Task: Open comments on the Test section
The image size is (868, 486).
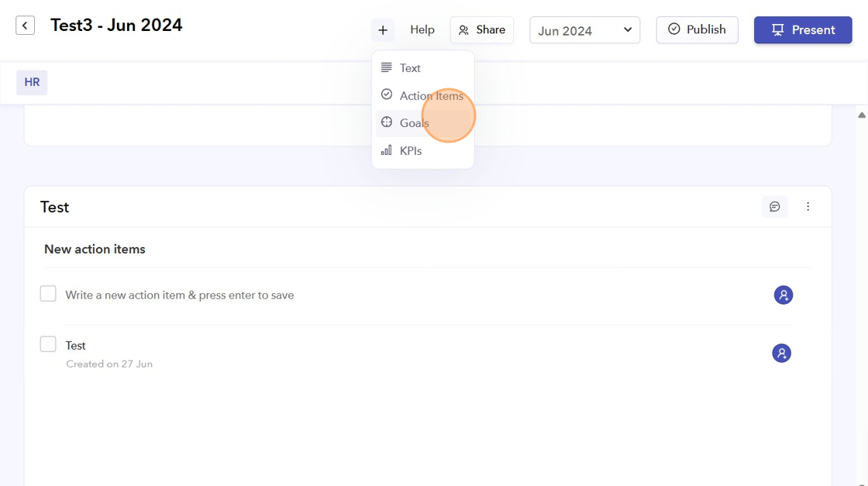Action: pyautogui.click(x=774, y=206)
